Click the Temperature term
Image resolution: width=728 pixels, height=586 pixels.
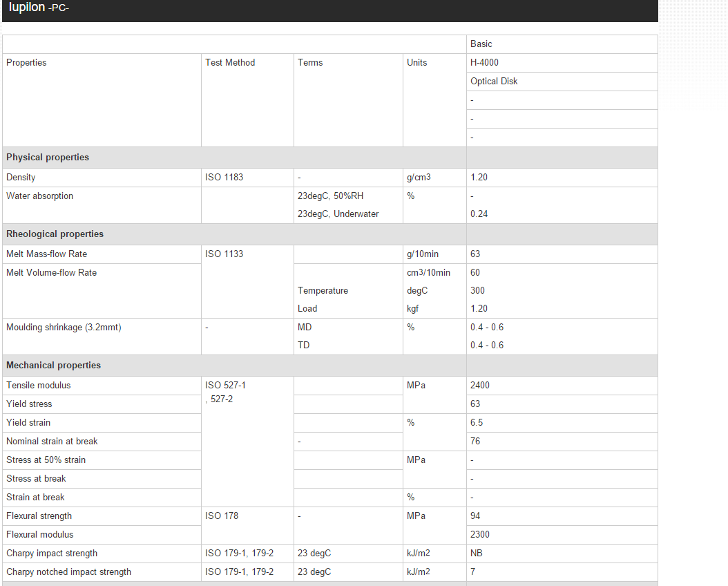point(323,291)
